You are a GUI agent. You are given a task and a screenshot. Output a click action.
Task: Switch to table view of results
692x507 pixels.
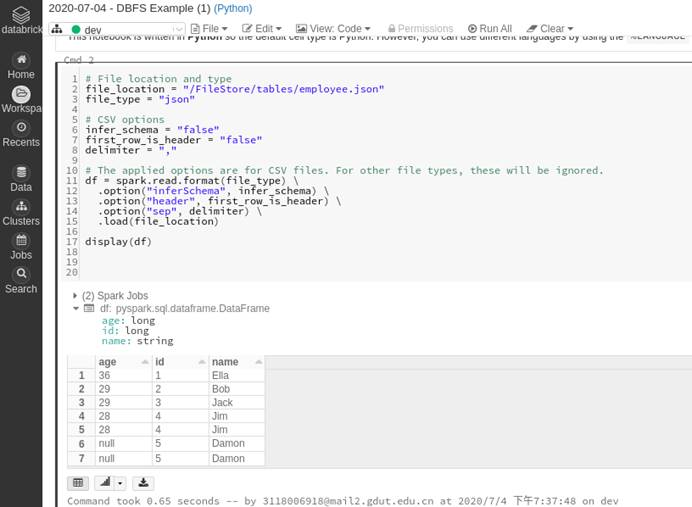click(78, 483)
